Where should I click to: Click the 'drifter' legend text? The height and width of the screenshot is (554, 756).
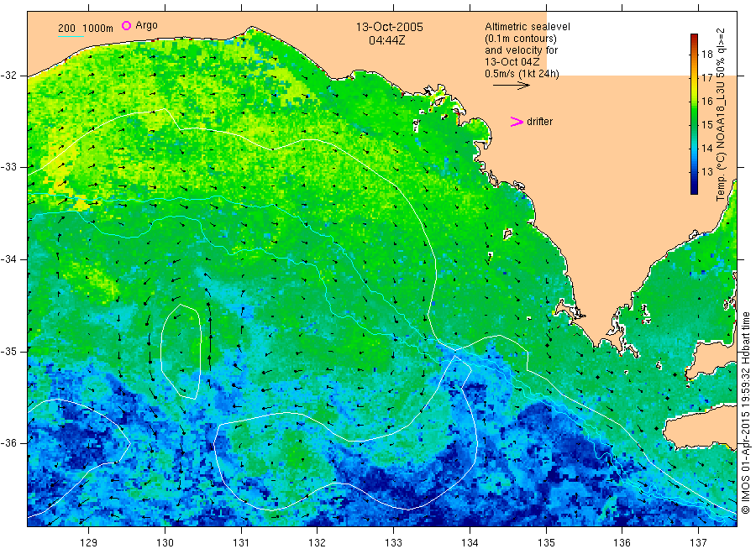[539, 122]
